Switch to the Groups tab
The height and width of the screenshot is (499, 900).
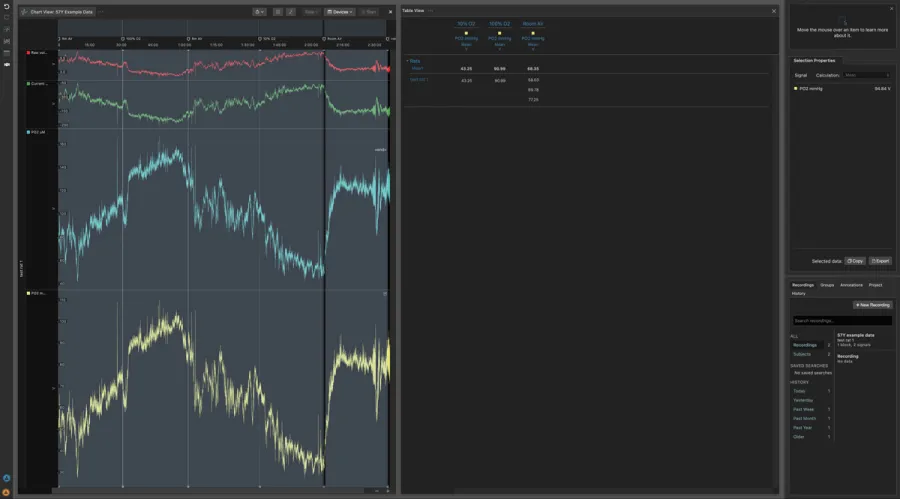pos(827,285)
